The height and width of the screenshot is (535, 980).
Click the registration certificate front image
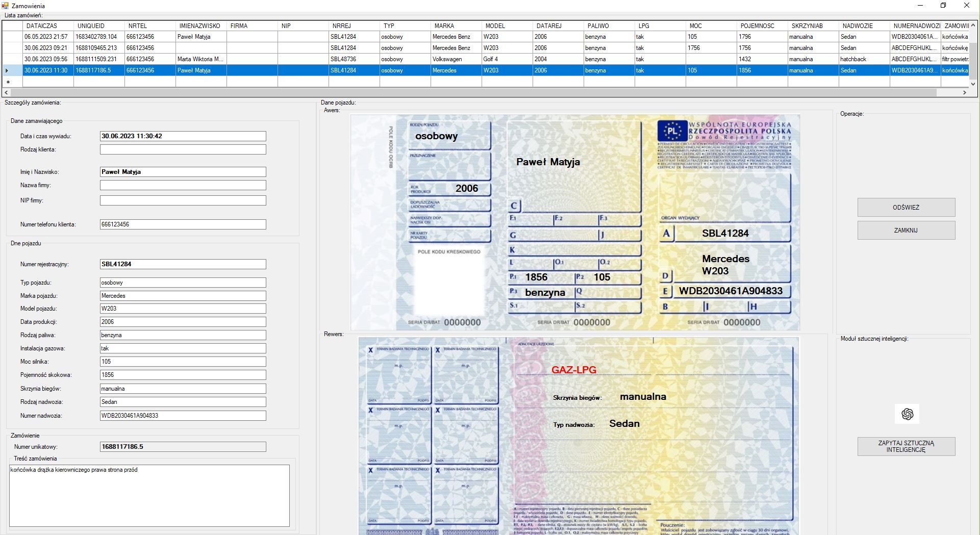tap(575, 222)
